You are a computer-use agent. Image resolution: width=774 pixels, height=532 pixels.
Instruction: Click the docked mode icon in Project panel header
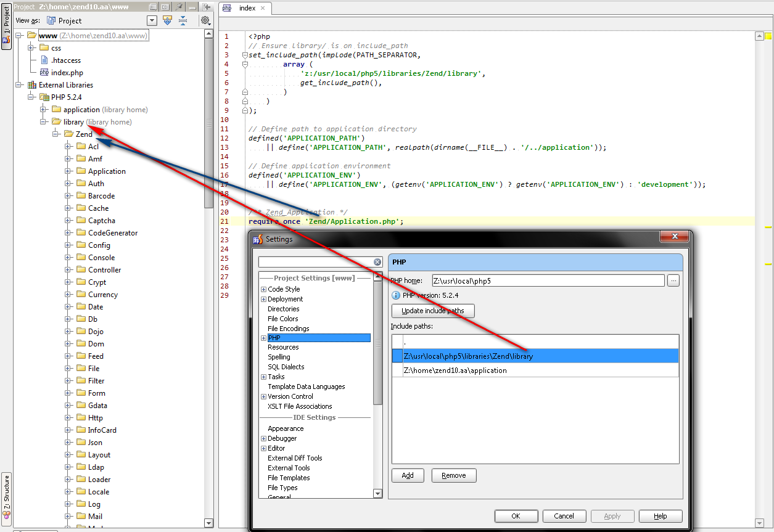[165, 6]
